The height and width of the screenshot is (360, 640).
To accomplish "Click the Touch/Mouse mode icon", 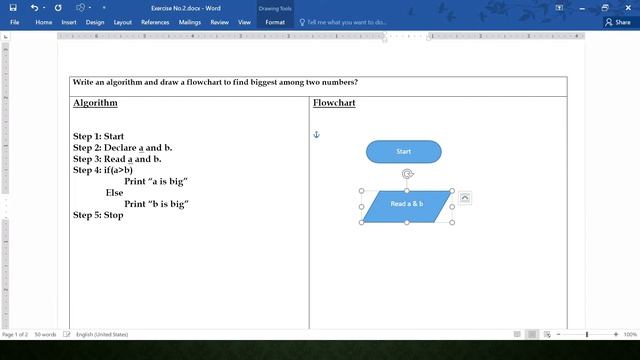I will coord(80,8).
